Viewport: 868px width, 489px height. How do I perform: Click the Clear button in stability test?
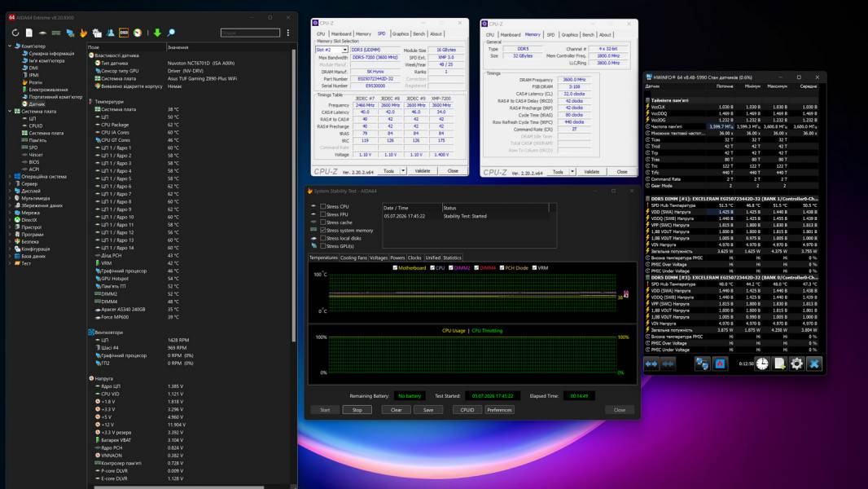[397, 411]
